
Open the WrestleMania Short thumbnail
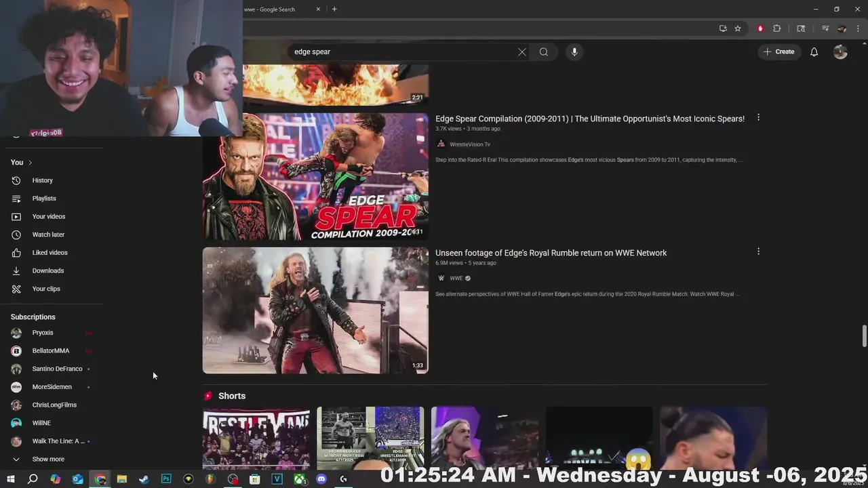point(256,439)
